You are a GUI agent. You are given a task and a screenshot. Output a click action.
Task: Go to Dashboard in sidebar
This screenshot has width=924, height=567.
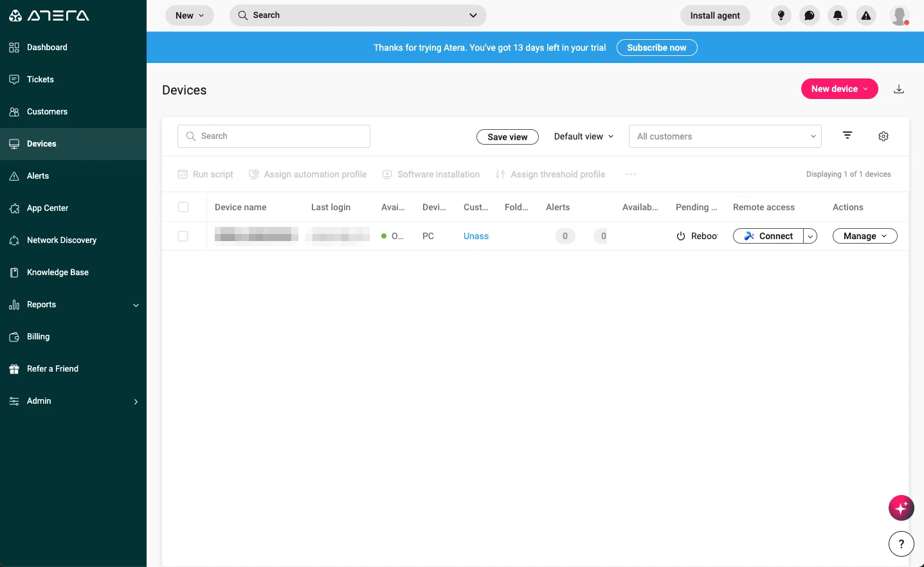tap(73, 48)
